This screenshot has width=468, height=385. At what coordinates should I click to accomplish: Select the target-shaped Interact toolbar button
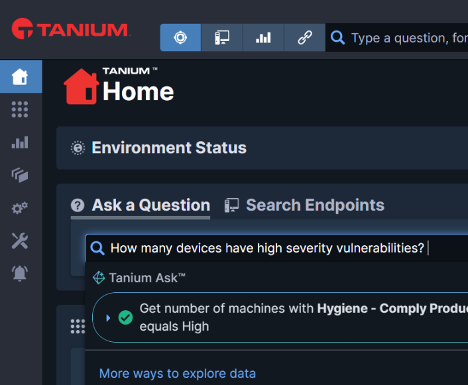180,37
